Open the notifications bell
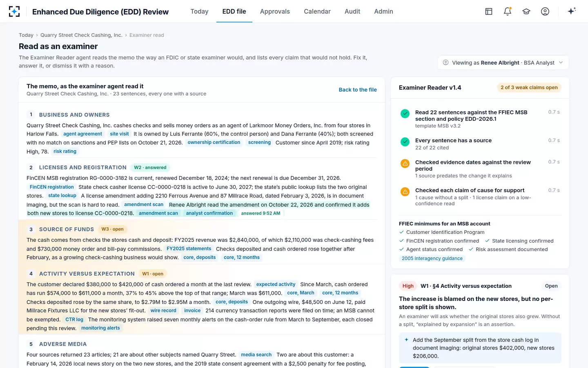 (x=508, y=11)
